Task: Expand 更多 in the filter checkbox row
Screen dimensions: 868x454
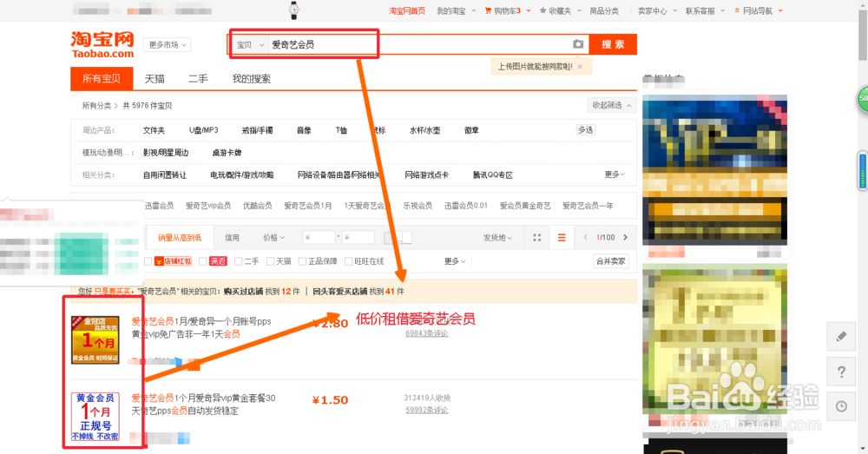Action: click(x=455, y=261)
